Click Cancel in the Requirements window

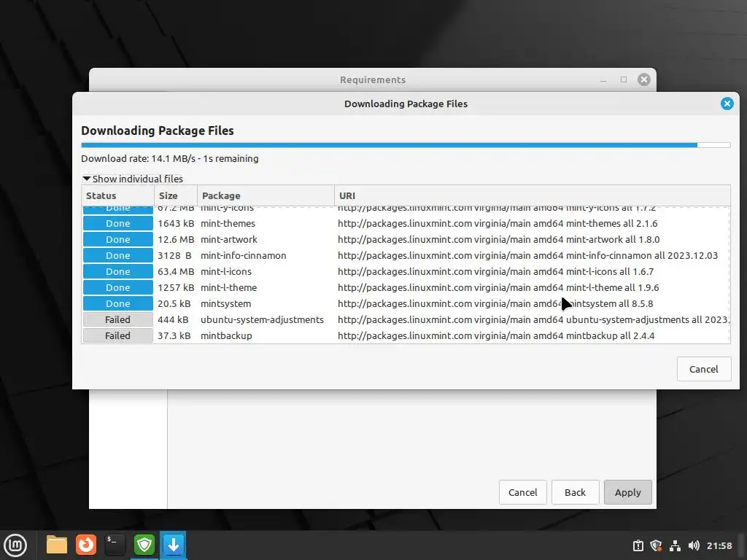click(522, 492)
